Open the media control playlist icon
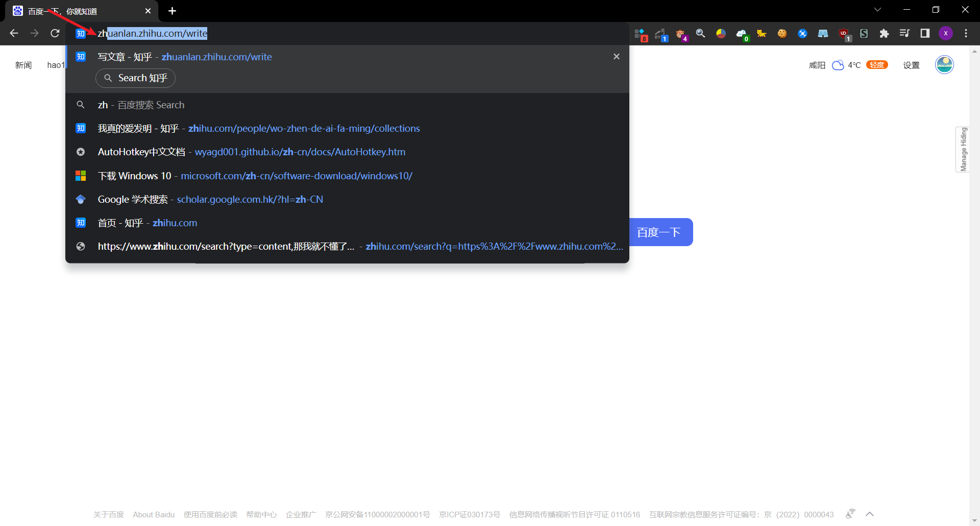This screenshot has height=526, width=980. pos(904,33)
